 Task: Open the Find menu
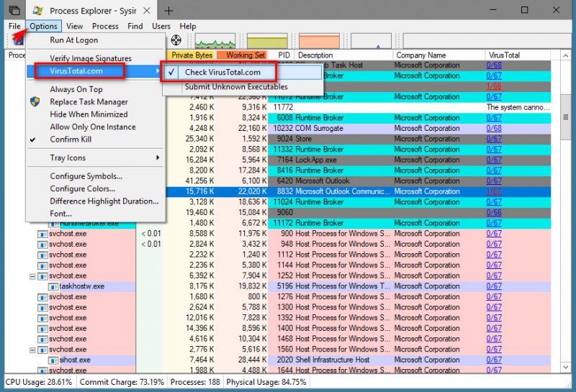(135, 26)
